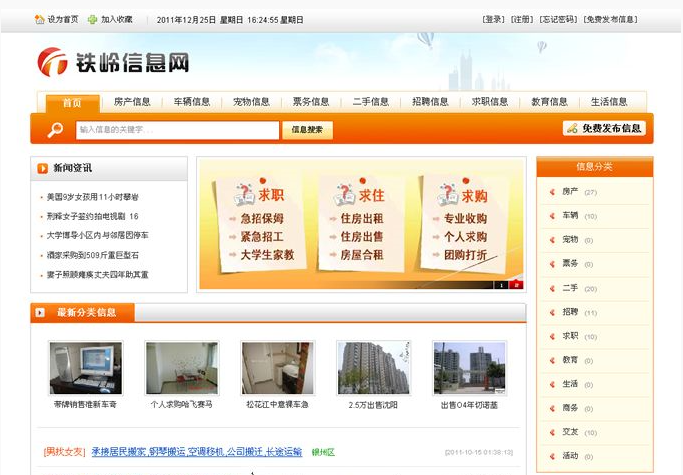The image size is (683, 475).
Task: Click the red arrow icon beside 宠物
Action: click(x=552, y=240)
